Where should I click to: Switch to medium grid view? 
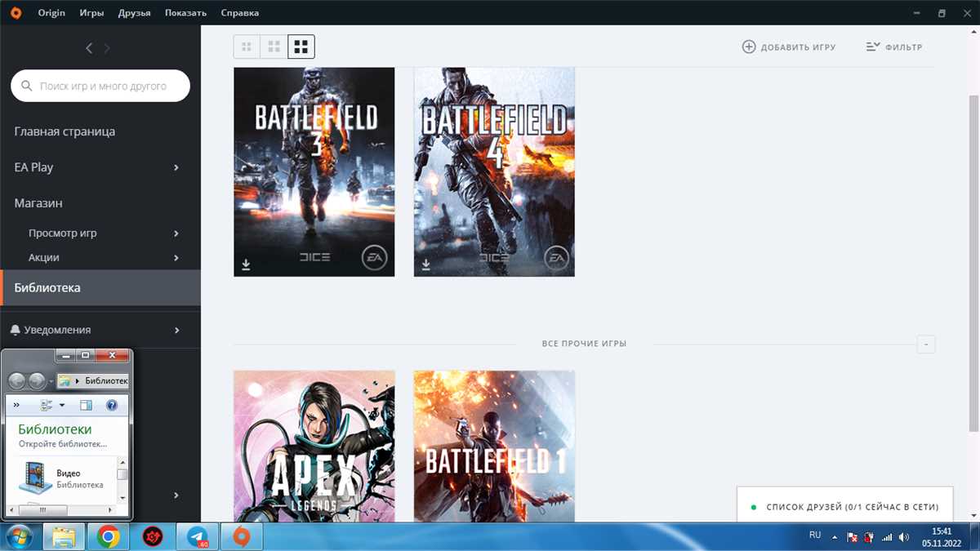click(x=274, y=47)
